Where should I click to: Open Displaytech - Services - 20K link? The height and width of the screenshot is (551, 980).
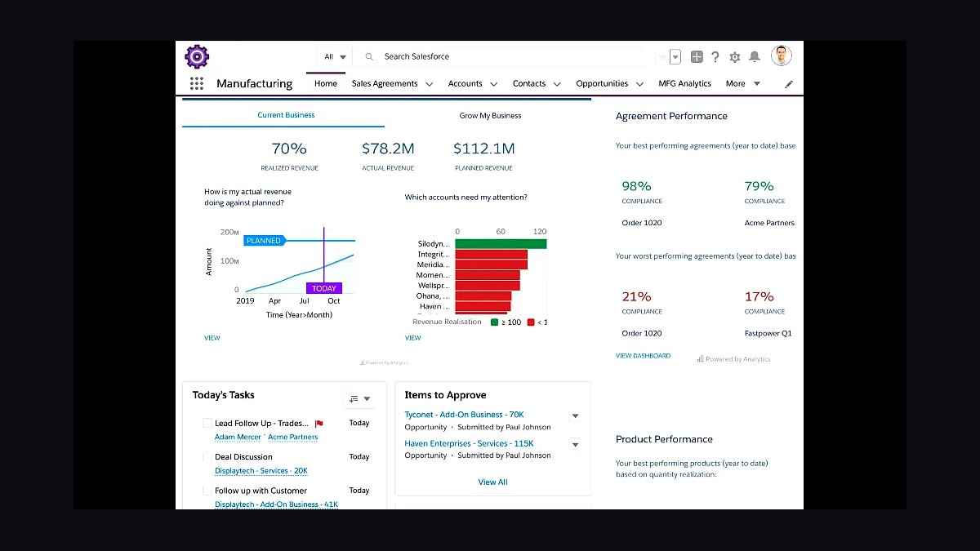(x=261, y=471)
